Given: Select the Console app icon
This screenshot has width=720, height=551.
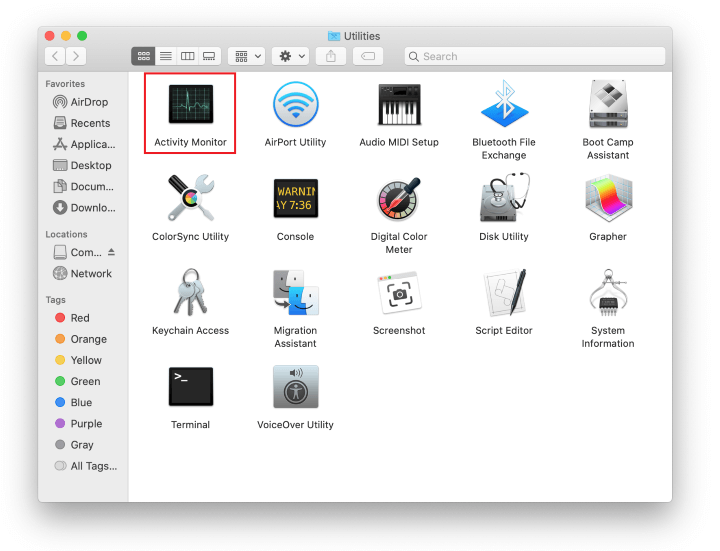Looking at the screenshot, I should coord(295,199).
